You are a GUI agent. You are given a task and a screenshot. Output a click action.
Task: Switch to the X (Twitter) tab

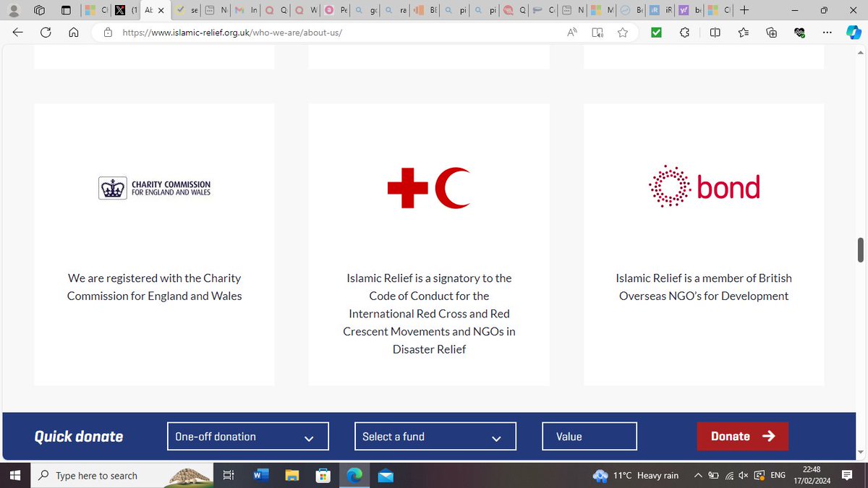click(126, 11)
